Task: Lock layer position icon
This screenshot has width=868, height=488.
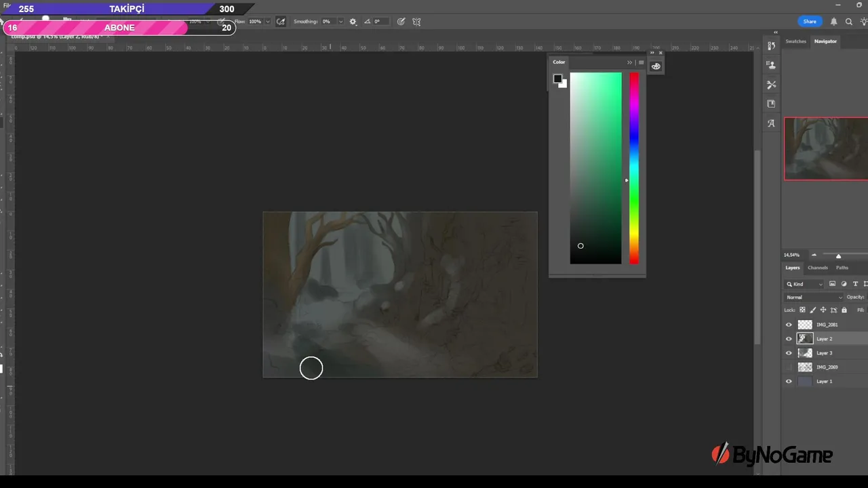Action: (x=823, y=310)
